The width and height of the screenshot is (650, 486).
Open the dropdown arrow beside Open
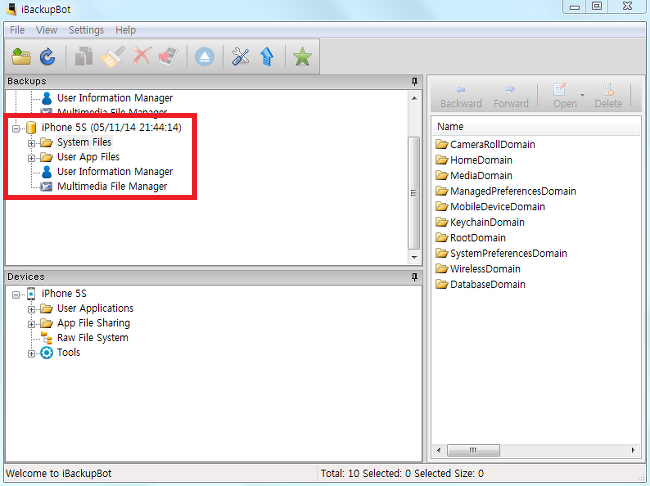coord(582,95)
